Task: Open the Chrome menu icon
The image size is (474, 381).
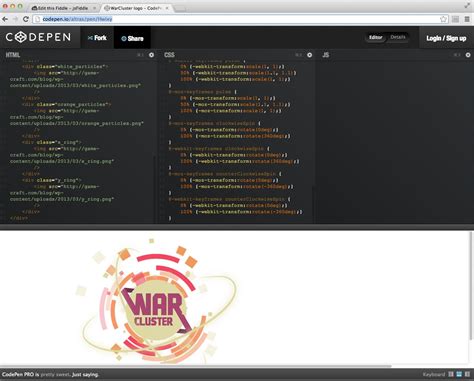Action: coord(467,19)
